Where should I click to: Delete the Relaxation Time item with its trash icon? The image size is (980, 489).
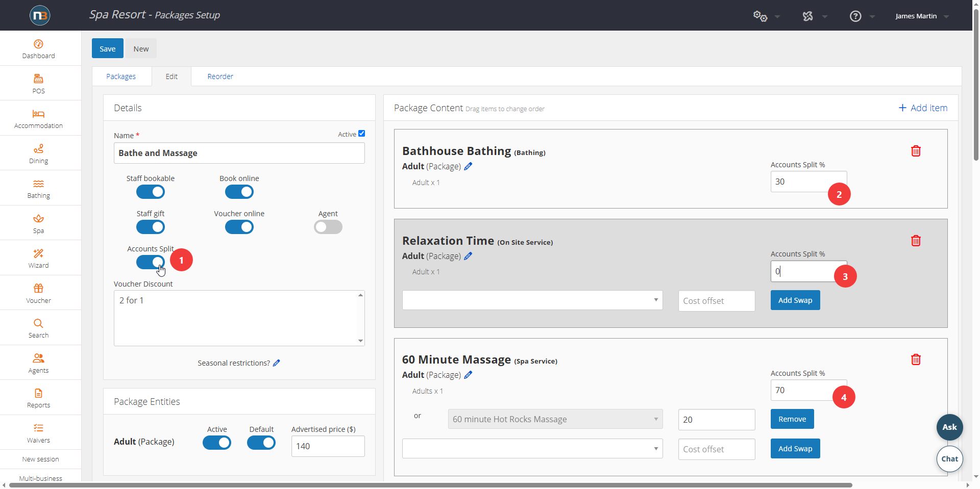tap(916, 241)
